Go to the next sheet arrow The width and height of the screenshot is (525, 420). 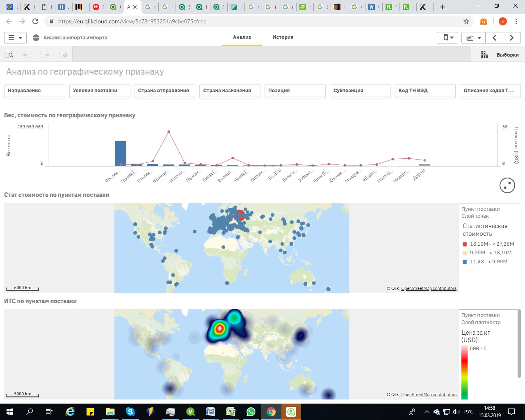511,38
